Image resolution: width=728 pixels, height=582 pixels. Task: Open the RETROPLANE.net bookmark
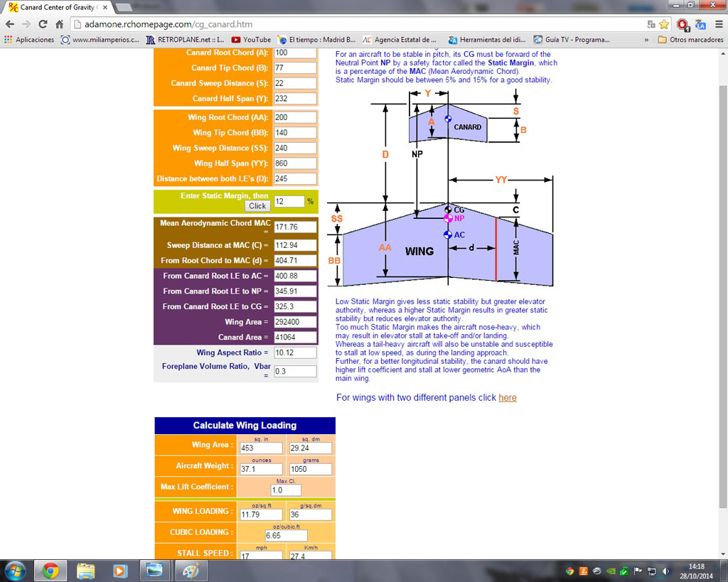coord(185,40)
